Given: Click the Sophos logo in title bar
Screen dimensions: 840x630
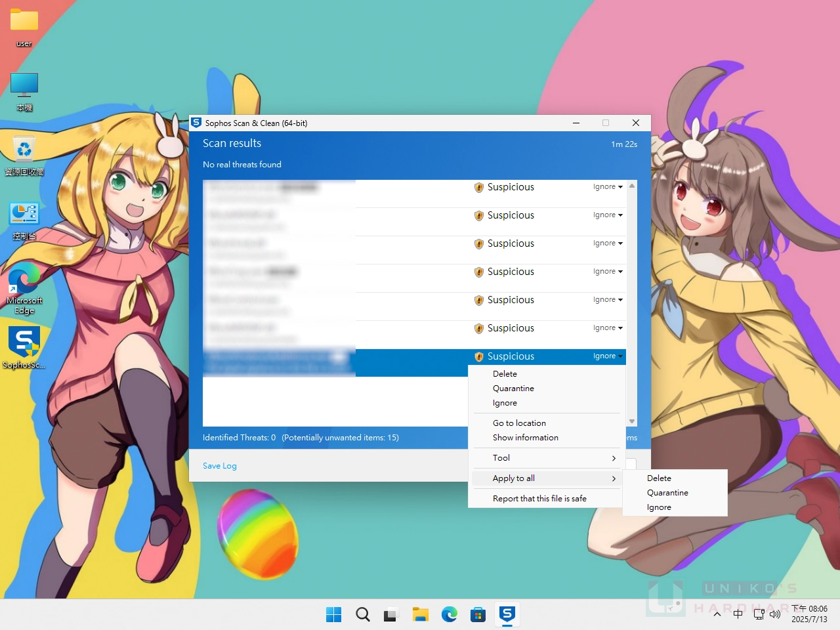Looking at the screenshot, I should tap(196, 123).
